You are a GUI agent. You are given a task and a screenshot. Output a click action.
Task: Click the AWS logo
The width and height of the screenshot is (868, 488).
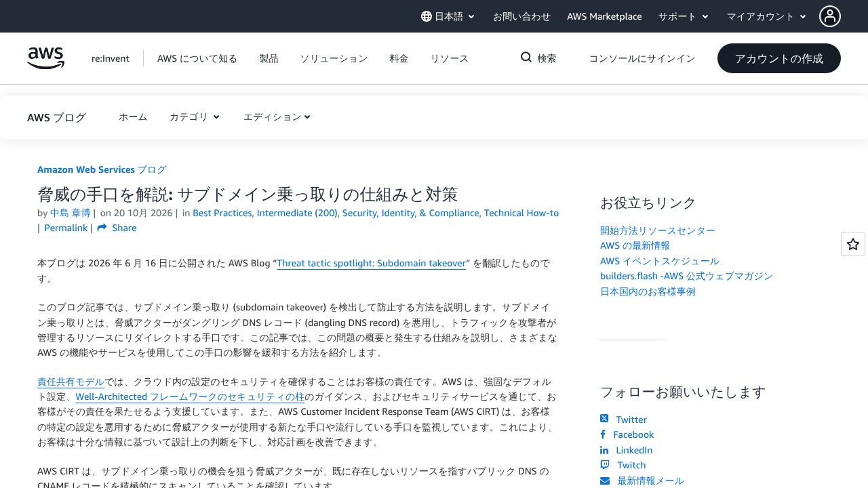pyautogui.click(x=46, y=58)
